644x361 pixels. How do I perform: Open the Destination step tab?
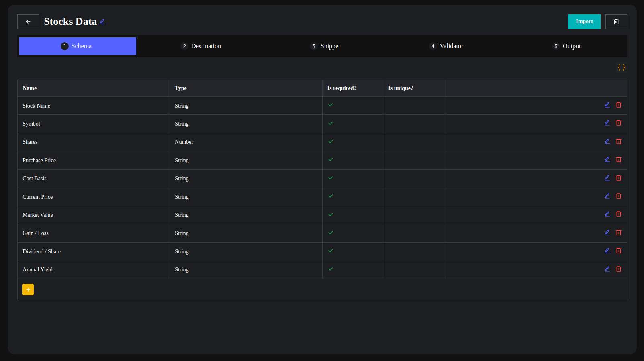(201, 46)
